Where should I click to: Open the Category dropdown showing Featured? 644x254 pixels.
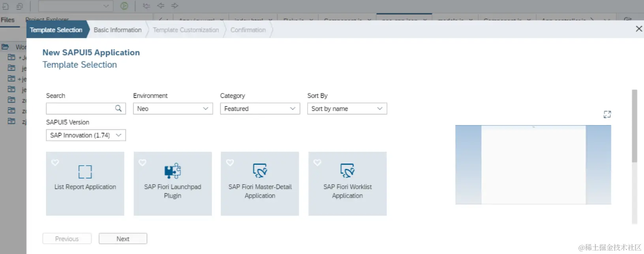tap(260, 108)
